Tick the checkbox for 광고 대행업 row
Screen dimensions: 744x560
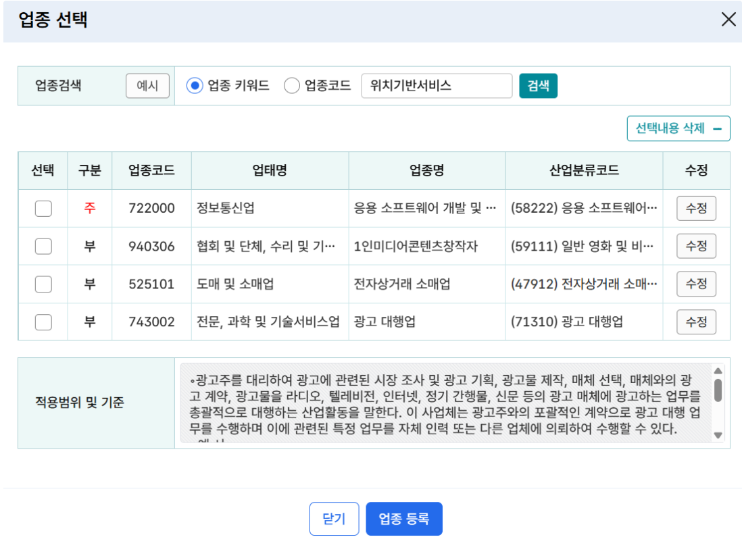tap(43, 322)
